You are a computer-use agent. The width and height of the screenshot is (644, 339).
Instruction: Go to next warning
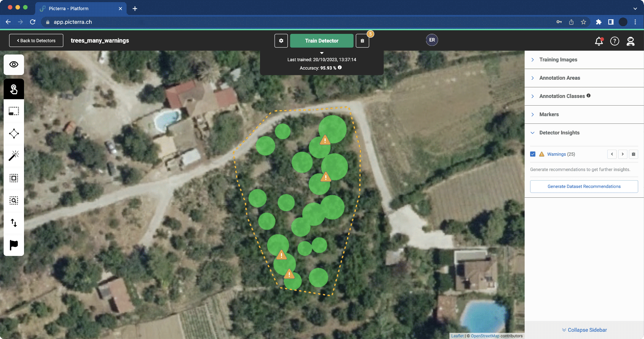(623, 154)
